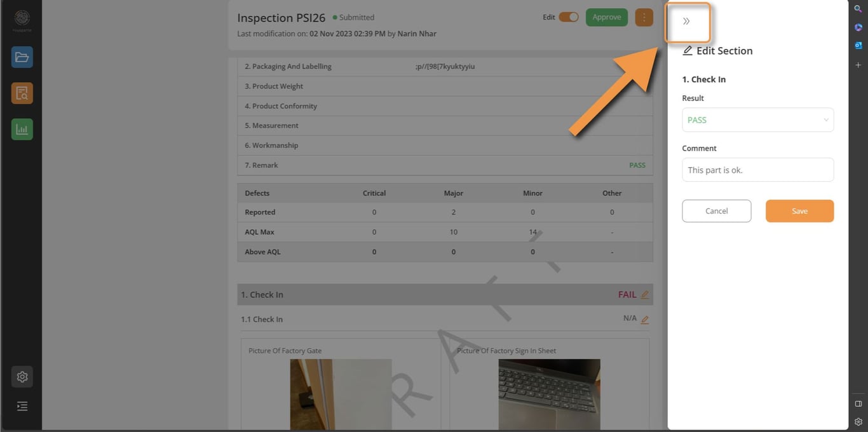Click the Cancel button

coord(716,211)
